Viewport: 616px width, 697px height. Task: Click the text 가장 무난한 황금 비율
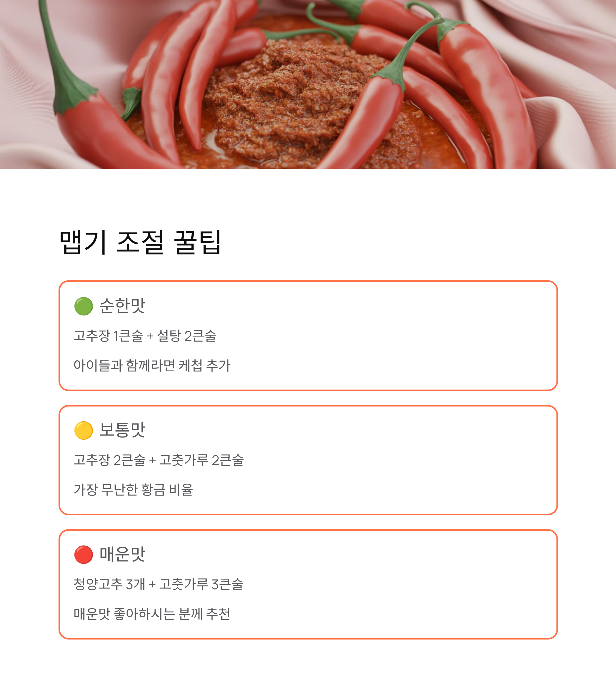[x=133, y=489]
